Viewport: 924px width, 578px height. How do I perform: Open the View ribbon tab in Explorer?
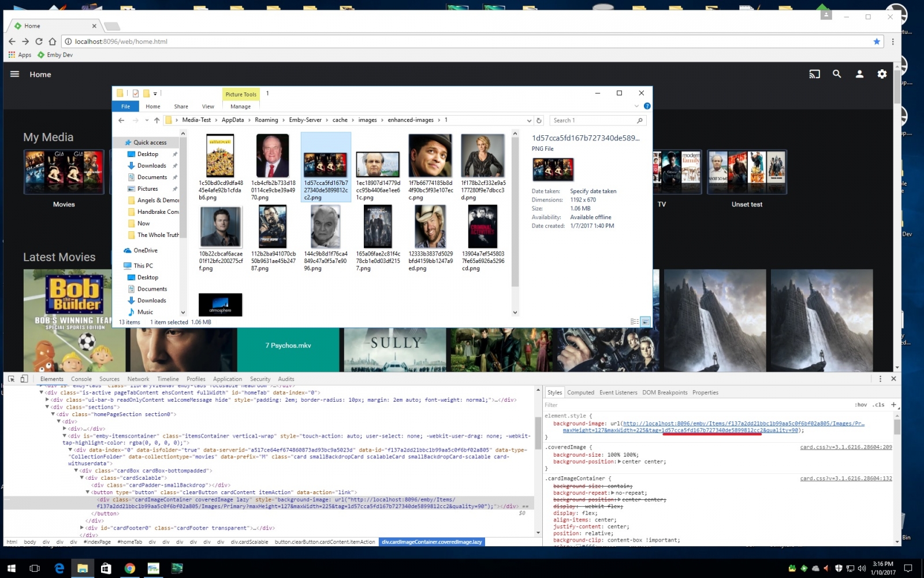tap(208, 106)
